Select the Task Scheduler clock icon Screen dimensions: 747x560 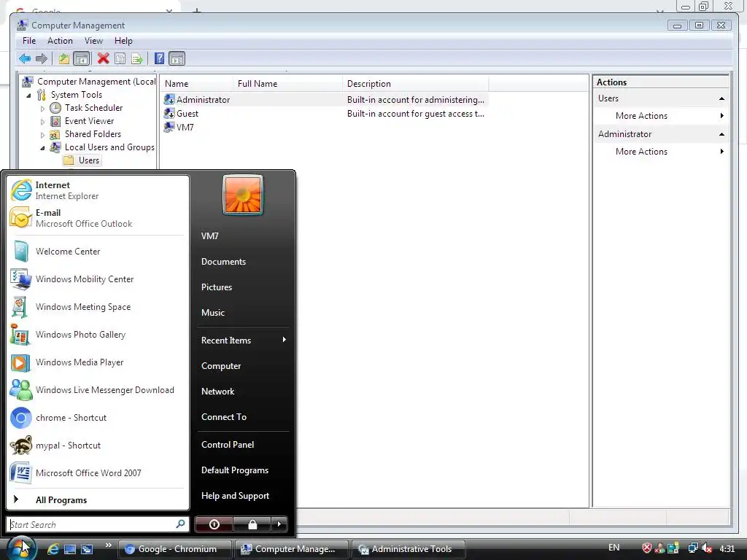pyautogui.click(x=55, y=108)
